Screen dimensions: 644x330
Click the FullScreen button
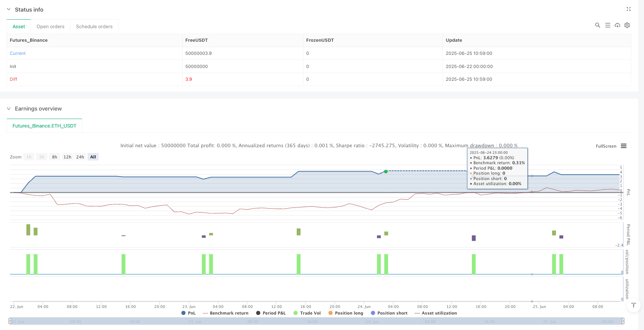(606, 146)
